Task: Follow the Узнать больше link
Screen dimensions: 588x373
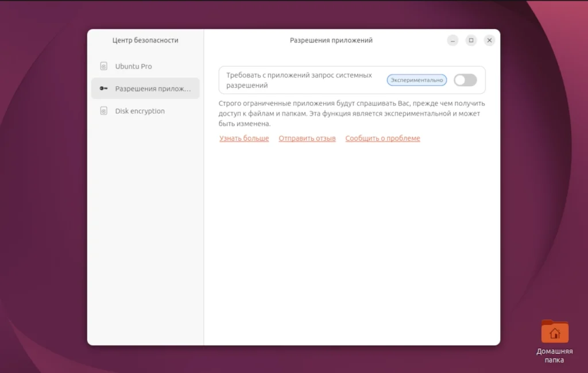Action: click(244, 138)
